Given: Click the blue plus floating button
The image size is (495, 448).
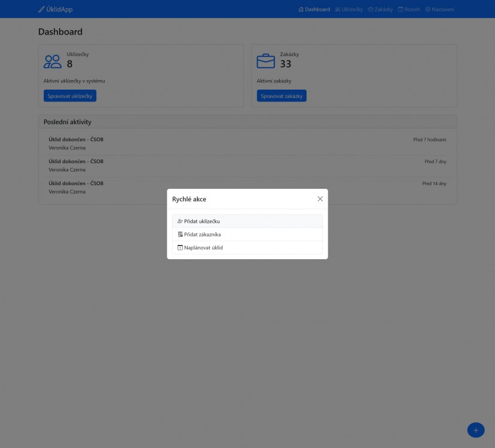Looking at the screenshot, I should 476,430.
